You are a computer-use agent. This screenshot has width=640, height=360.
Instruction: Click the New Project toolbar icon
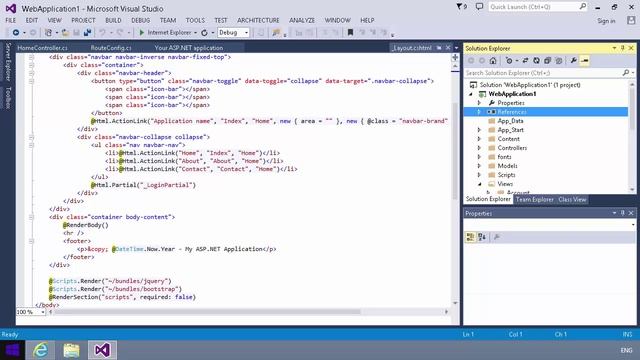[x=48, y=33]
